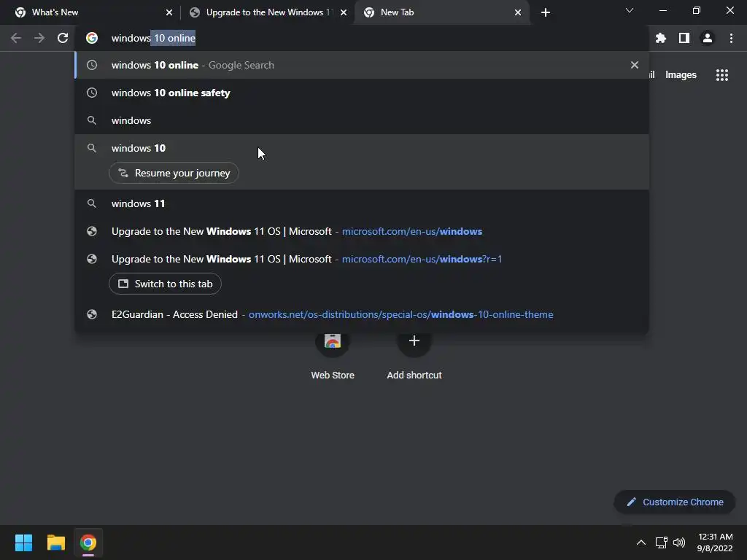747x560 pixels.
Task: Select the New Tab tab
Action: point(441,12)
